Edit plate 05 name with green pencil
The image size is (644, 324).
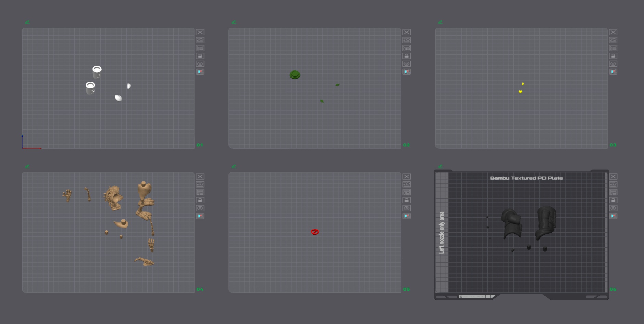pyautogui.click(x=234, y=167)
